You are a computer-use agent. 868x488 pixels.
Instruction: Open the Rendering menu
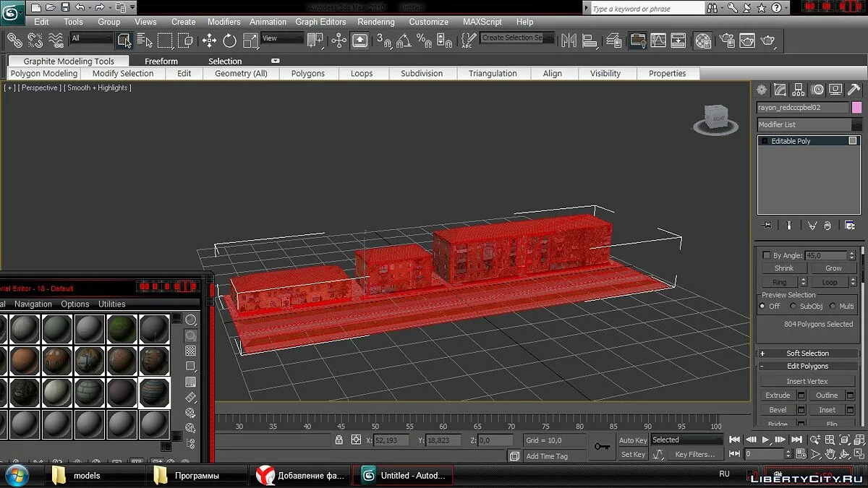(x=375, y=22)
